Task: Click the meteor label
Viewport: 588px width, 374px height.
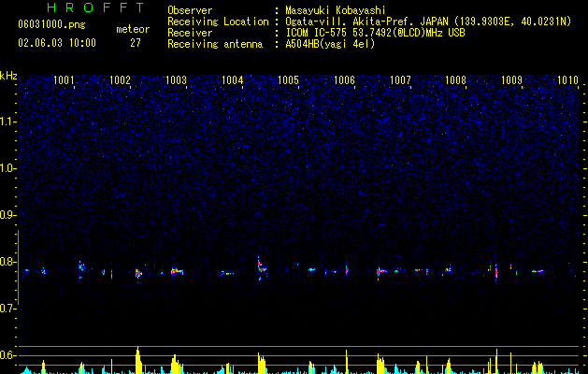Action: (x=133, y=29)
